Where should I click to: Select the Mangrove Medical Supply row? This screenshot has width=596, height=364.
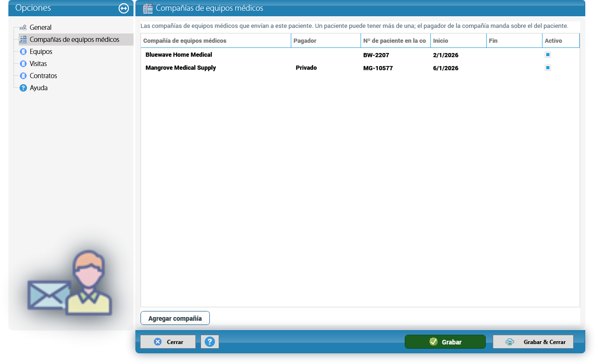[x=360, y=68]
